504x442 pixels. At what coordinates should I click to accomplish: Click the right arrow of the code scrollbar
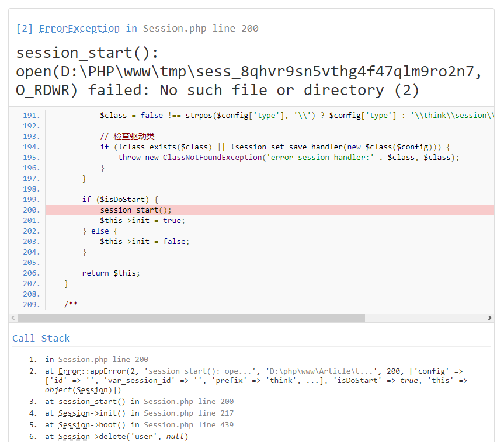[x=489, y=318]
